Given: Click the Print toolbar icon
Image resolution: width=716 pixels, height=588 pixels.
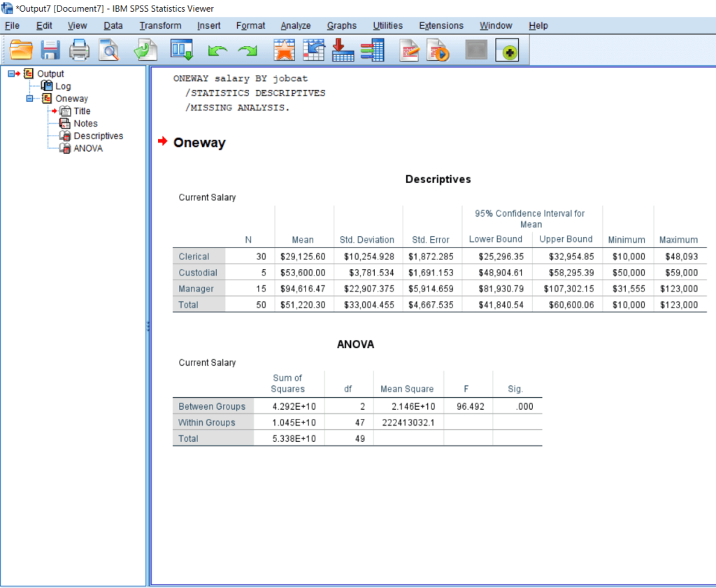Looking at the screenshot, I should 79,50.
